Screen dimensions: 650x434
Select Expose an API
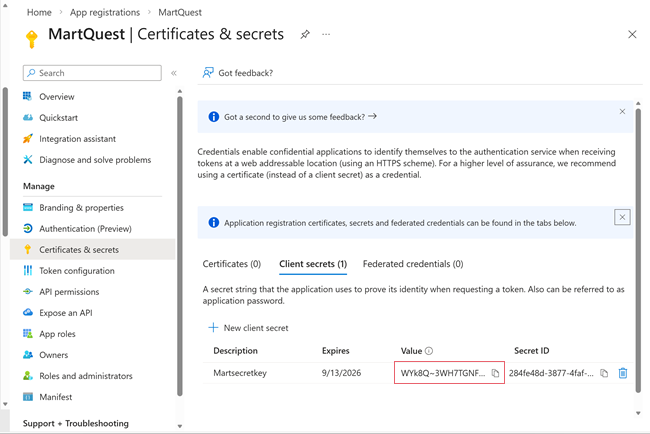point(66,313)
